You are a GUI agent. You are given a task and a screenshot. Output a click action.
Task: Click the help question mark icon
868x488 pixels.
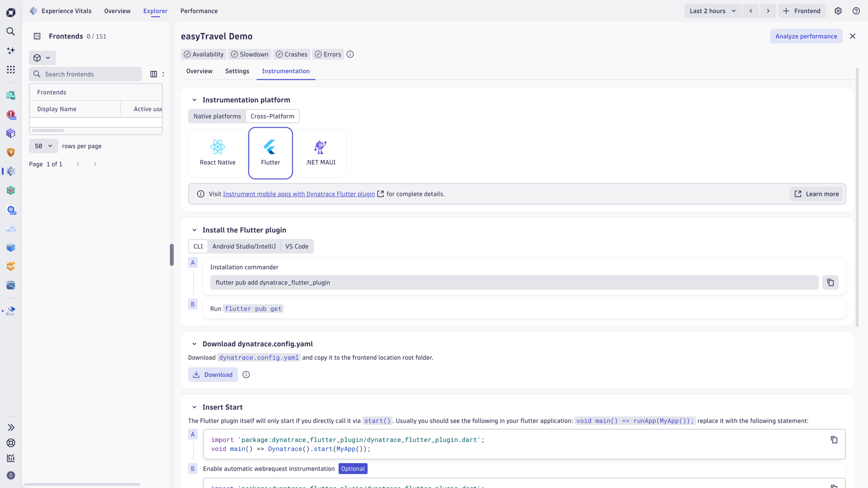(856, 11)
